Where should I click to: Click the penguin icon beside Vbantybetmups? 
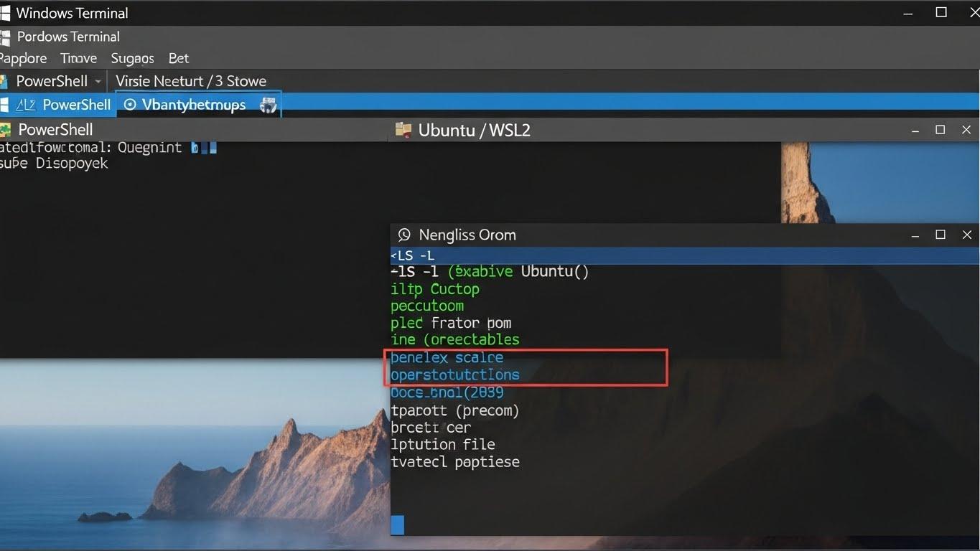(268, 104)
